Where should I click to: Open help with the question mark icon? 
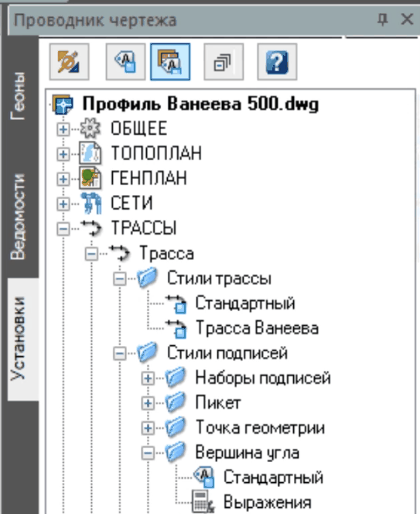pyautogui.click(x=277, y=62)
